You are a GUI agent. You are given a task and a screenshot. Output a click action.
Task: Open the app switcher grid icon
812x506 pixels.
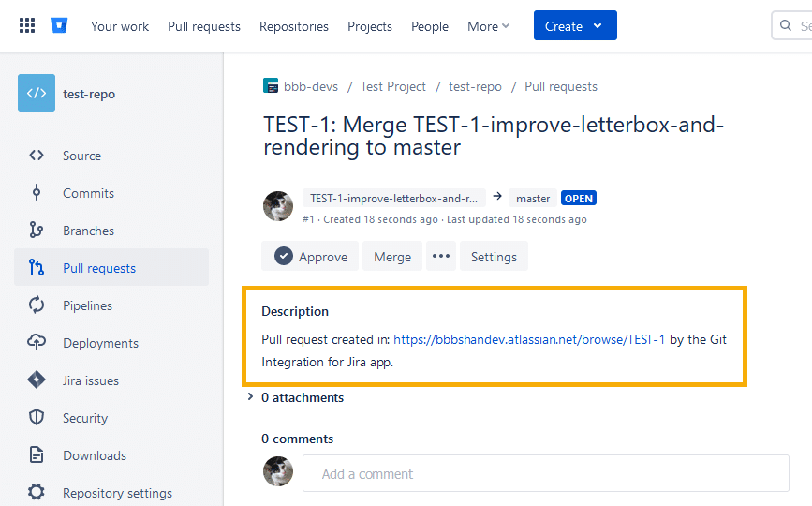pyautogui.click(x=27, y=25)
